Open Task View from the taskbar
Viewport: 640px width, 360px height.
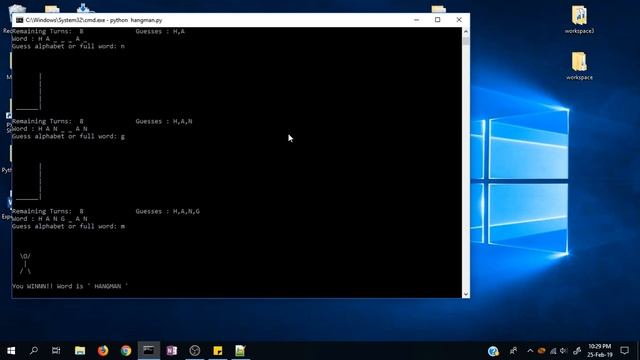click(x=56, y=351)
